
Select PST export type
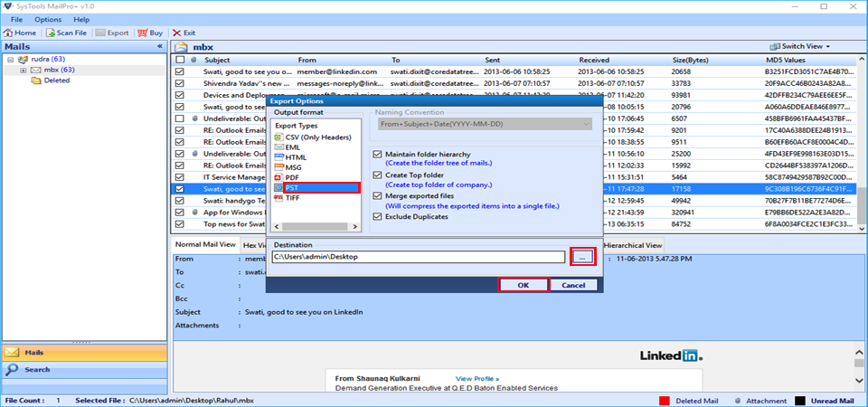click(316, 188)
